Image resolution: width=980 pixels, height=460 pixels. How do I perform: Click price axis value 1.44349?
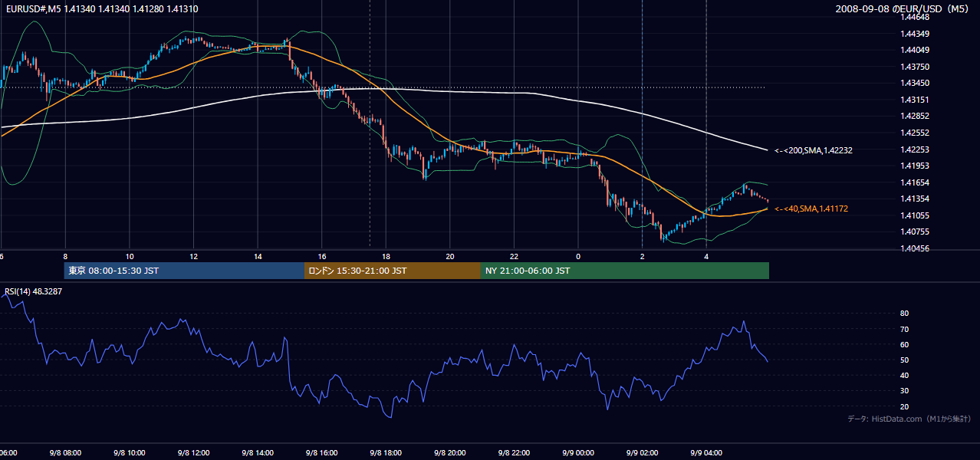pos(916,34)
